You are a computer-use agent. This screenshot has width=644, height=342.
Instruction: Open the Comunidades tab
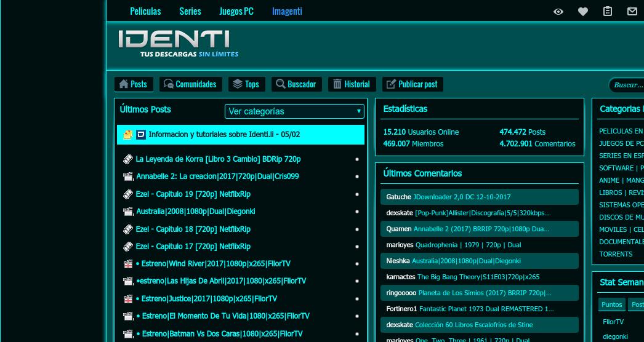click(x=191, y=84)
